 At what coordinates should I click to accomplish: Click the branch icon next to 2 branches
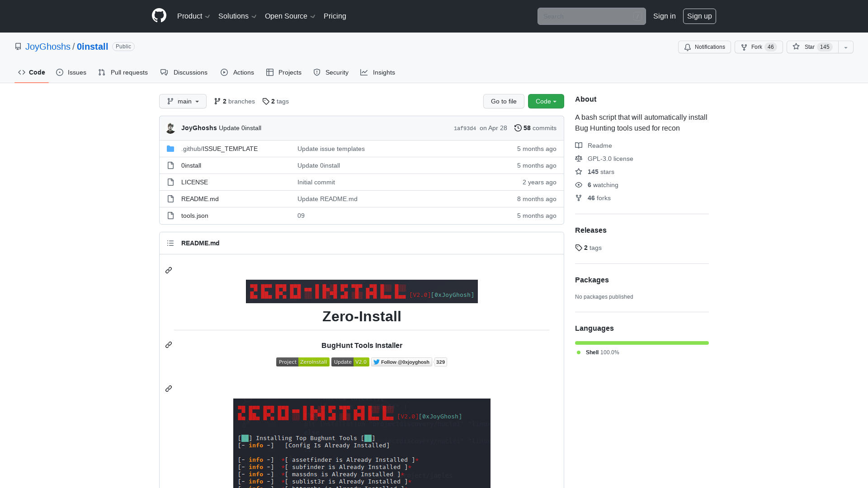coord(217,101)
